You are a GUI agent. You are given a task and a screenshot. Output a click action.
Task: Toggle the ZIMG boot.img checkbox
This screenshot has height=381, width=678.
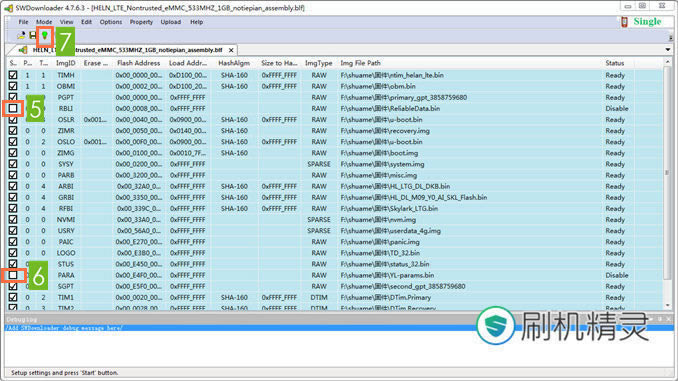[x=13, y=153]
